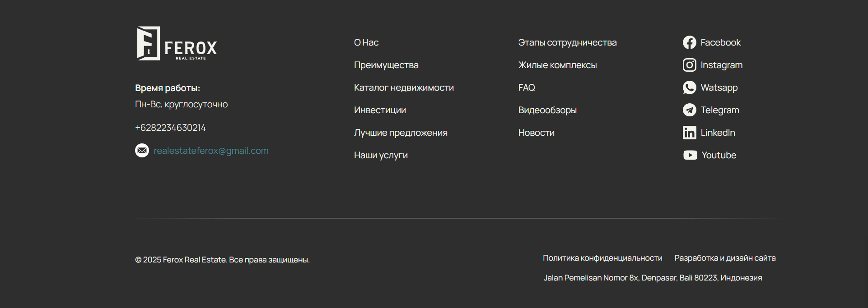The image size is (868, 308).
Task: Click the Ferox Real Estate logo
Action: (177, 44)
